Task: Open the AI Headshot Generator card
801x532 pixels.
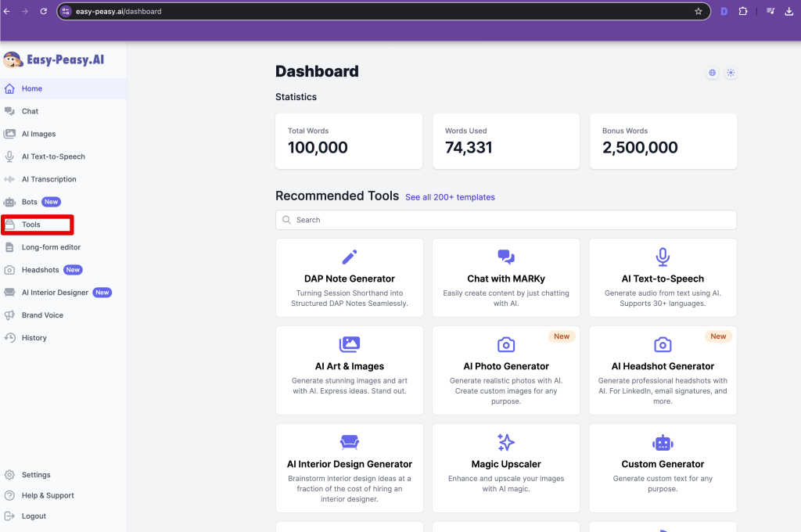Action: tap(663, 366)
